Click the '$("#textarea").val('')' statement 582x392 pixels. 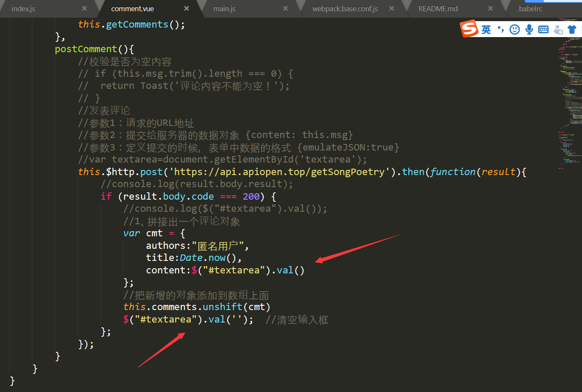click(188, 320)
